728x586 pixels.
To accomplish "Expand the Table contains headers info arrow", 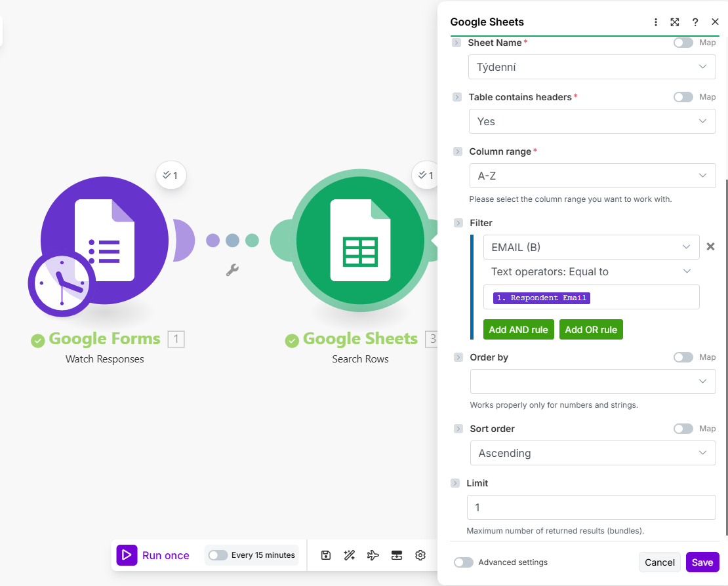I will pyautogui.click(x=457, y=97).
